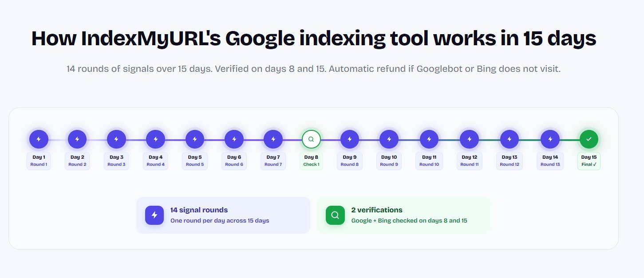644x278 pixels.
Task: Click the green magnifier icon beside 2 verifications
Action: (x=335, y=215)
